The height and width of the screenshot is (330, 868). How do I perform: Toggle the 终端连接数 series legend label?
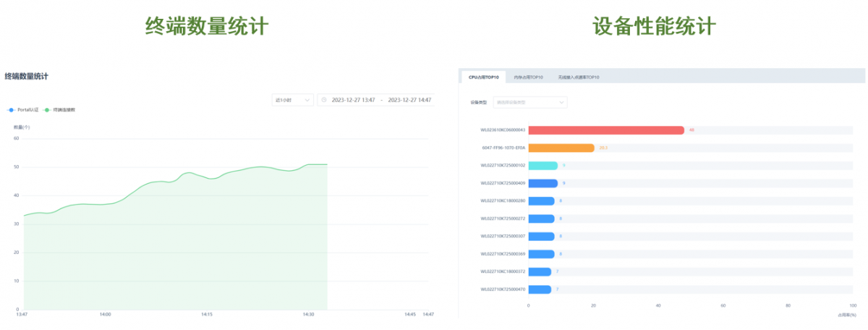tap(64, 110)
